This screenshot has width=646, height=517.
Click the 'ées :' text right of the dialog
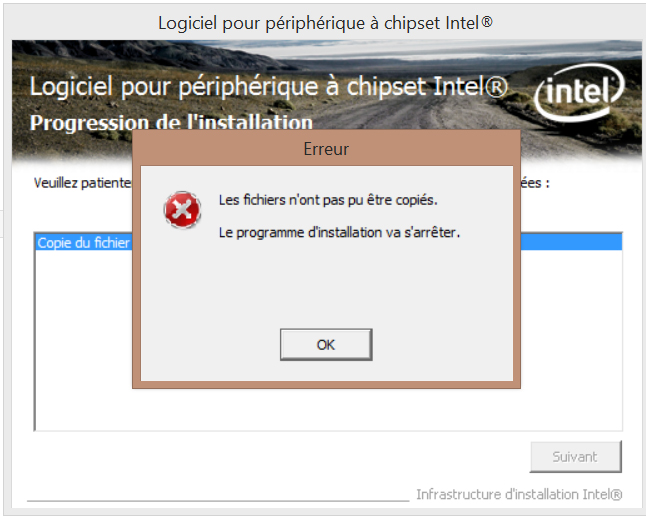click(x=535, y=182)
